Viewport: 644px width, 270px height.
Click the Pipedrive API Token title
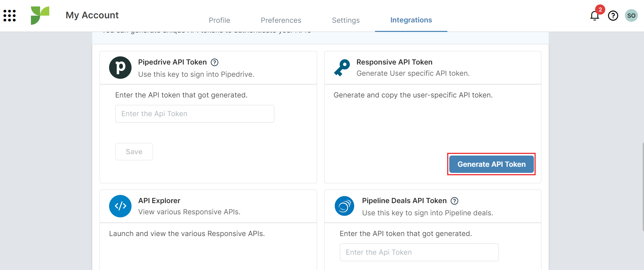[x=172, y=62]
